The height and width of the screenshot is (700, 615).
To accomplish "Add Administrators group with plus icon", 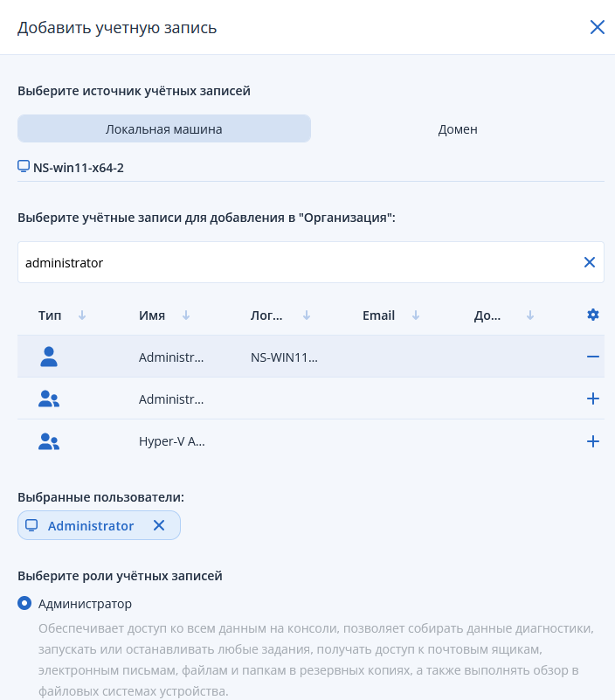I will [592, 399].
